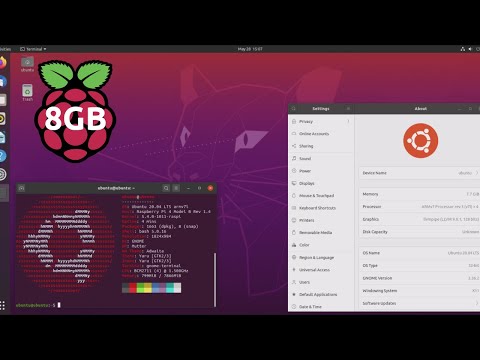Open Mouse & Touchpad settings
Image resolution: width=480 pixels, height=360 pixels.
[x=321, y=196]
